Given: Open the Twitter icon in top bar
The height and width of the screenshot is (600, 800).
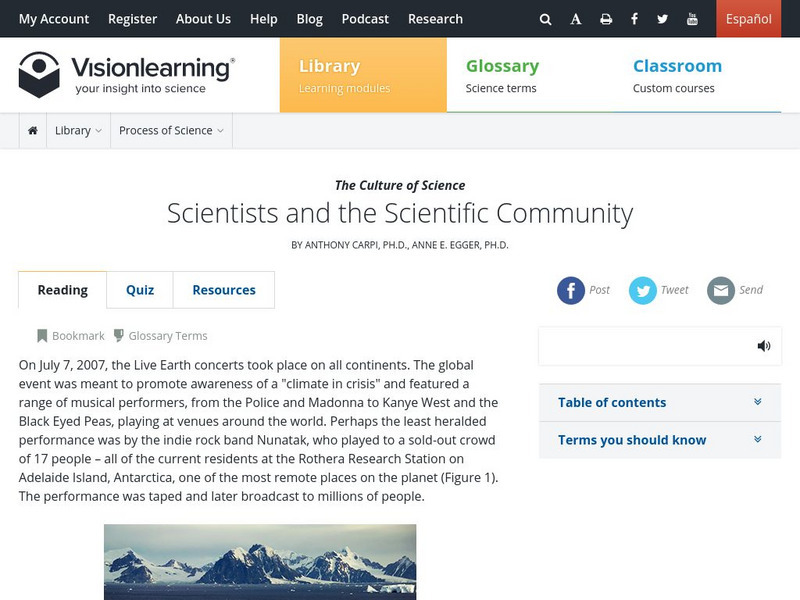Looking at the screenshot, I should coord(663,19).
